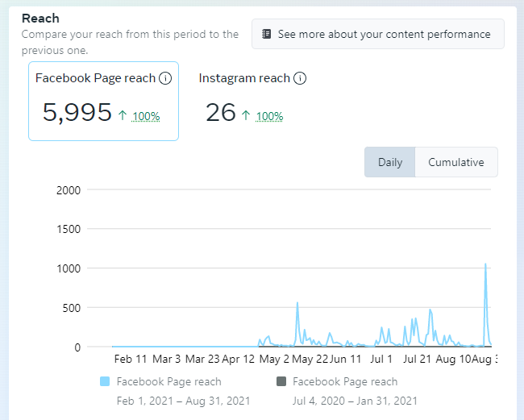
Task: Select the Facebook Page reach card
Action: pos(103,101)
